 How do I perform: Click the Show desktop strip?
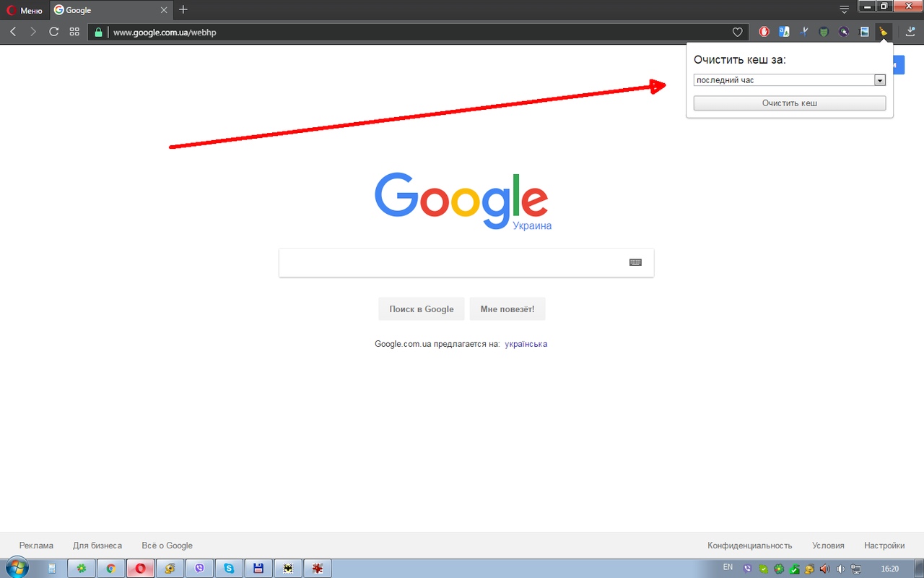tap(919, 569)
